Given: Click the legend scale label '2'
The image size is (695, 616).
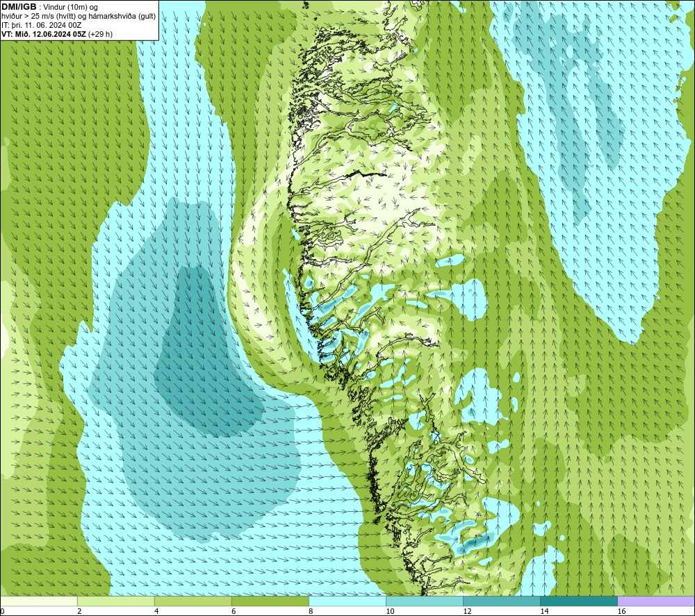Looking at the screenshot, I should tap(79, 612).
